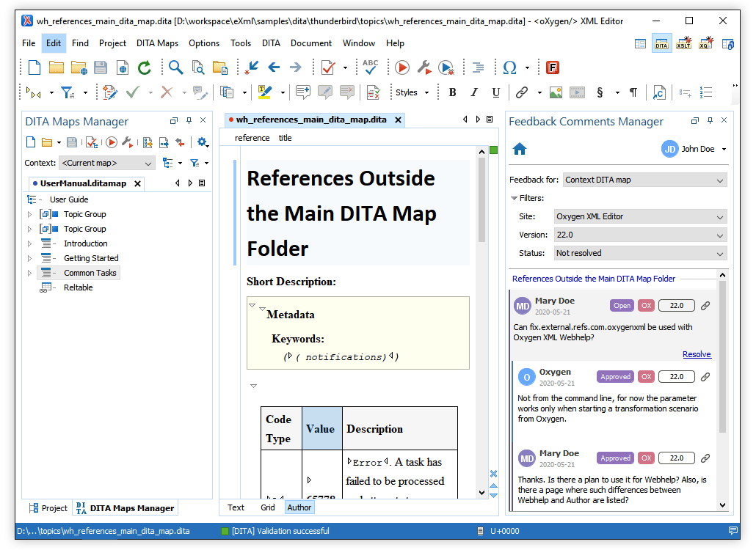The height and width of the screenshot is (550, 756).
Task: Click the navigate back blue arrow icon
Action: [x=274, y=67]
